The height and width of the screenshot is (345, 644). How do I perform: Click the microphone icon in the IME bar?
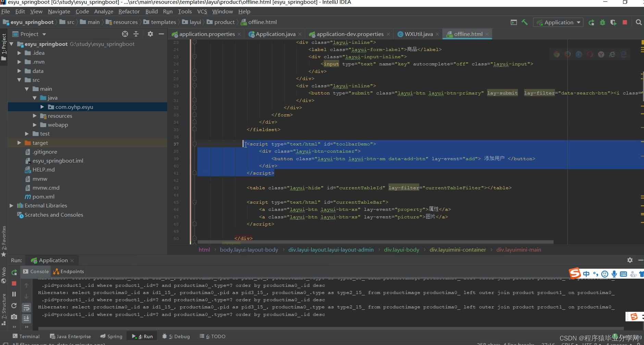pos(614,274)
